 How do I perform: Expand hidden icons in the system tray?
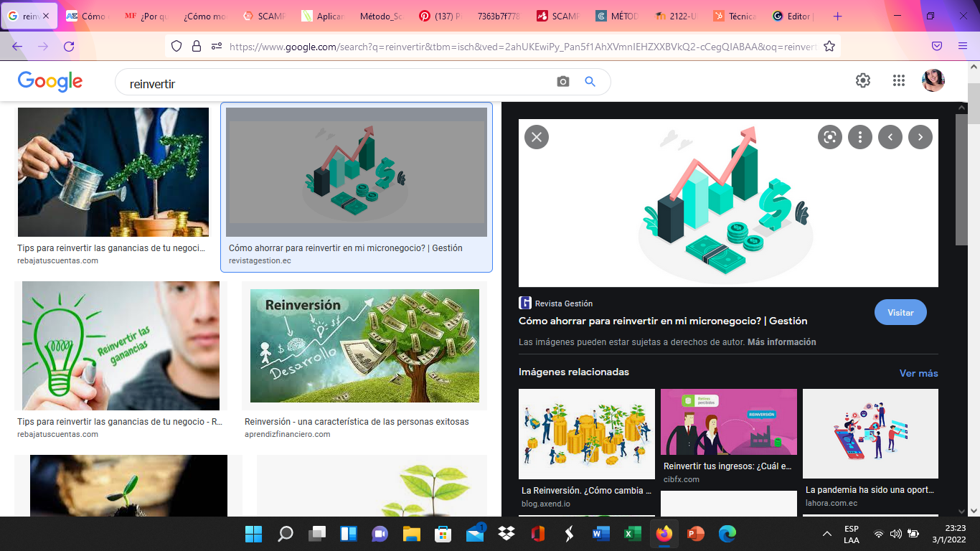point(826,534)
